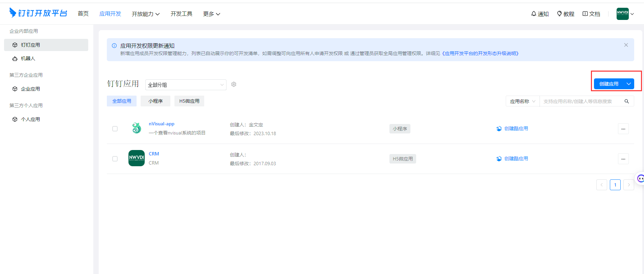Open the 全部分组 group selector

pos(186,85)
